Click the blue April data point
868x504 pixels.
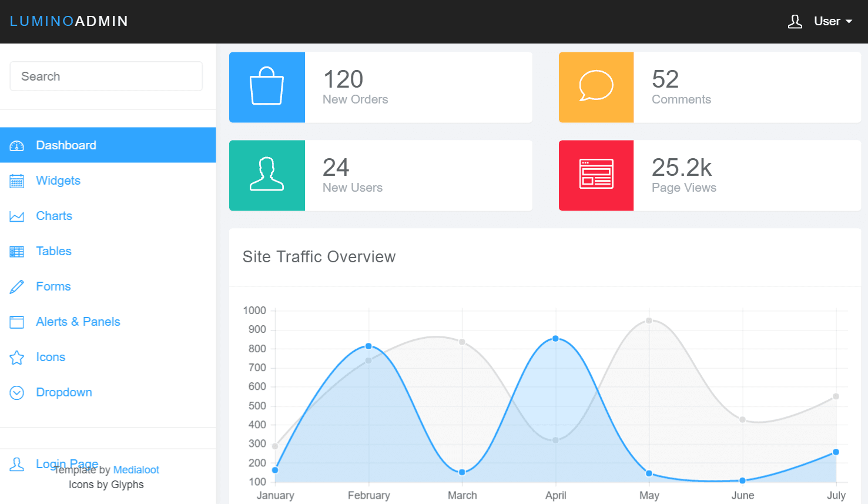(x=555, y=339)
